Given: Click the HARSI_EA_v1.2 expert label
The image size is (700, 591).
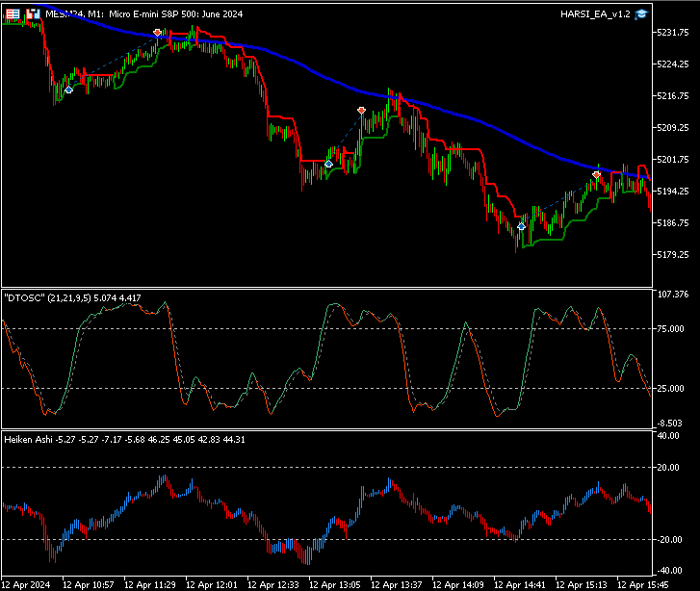Looking at the screenshot, I should (x=595, y=14).
